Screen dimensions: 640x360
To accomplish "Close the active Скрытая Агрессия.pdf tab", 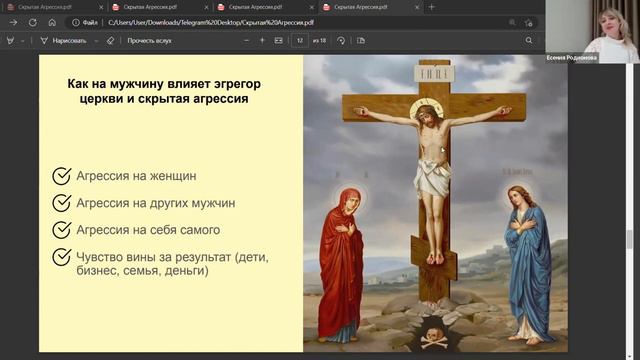I will point(417,7).
